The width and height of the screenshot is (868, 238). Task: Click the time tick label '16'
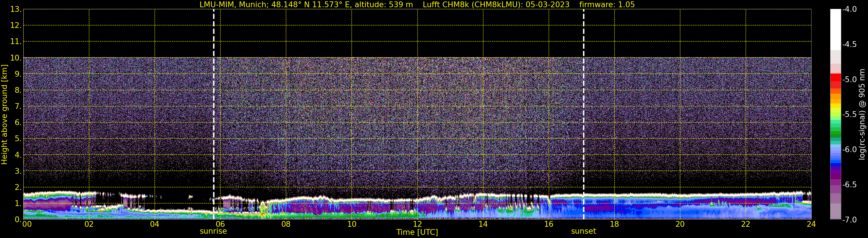click(x=549, y=224)
